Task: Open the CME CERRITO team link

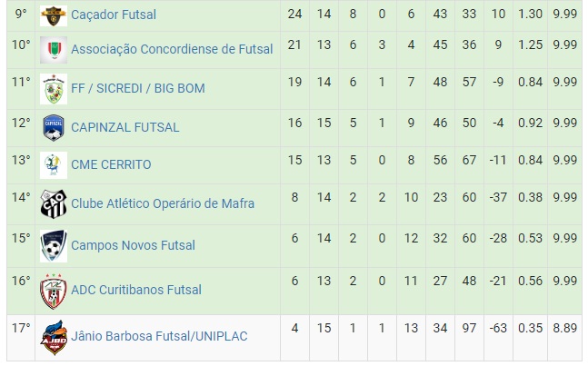Action: (x=111, y=164)
